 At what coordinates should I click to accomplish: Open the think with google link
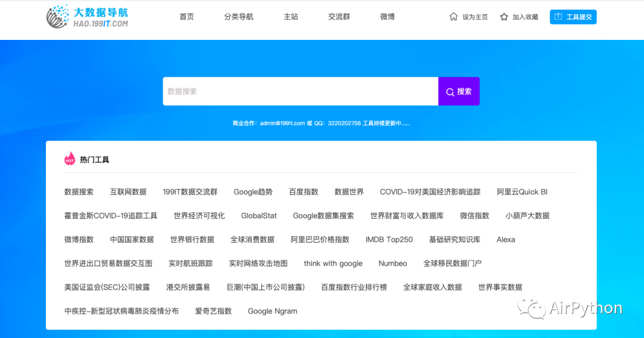[333, 263]
